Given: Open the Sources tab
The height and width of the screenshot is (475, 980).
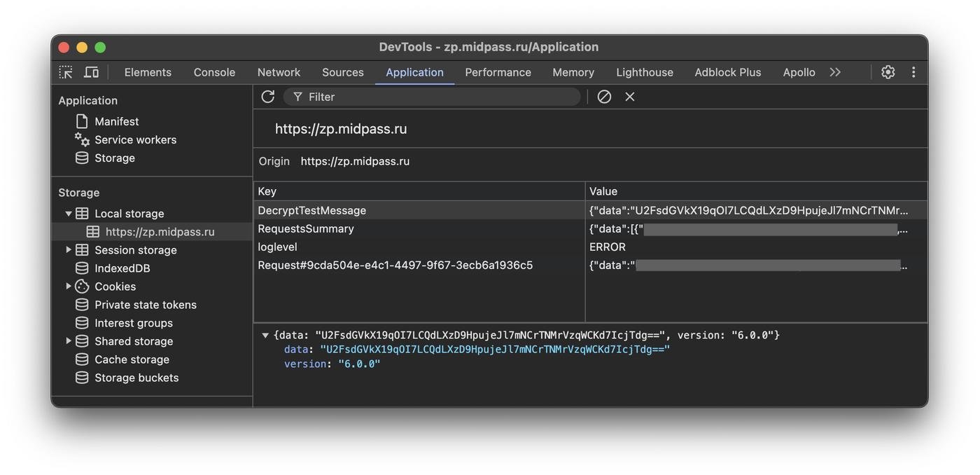Looking at the screenshot, I should coord(343,72).
